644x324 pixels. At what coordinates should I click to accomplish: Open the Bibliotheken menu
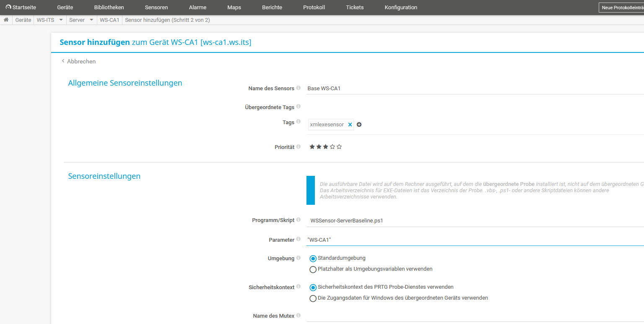coord(109,8)
